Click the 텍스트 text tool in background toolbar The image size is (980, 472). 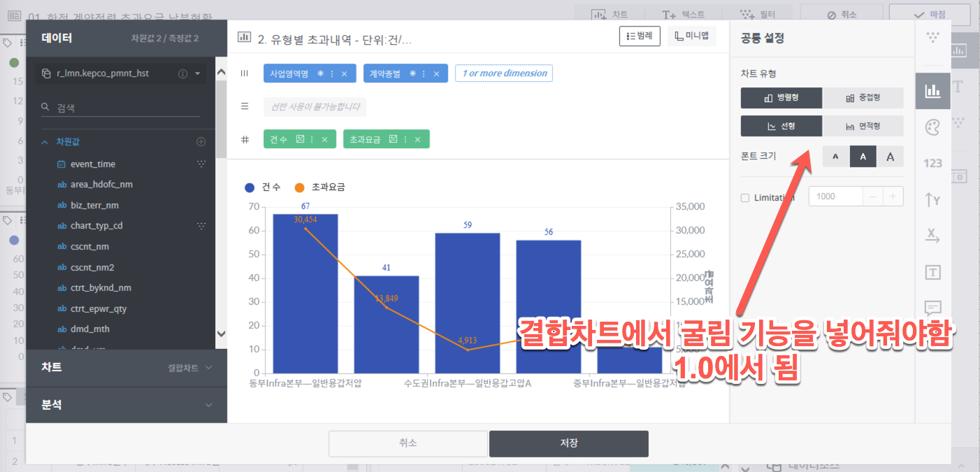[684, 15]
